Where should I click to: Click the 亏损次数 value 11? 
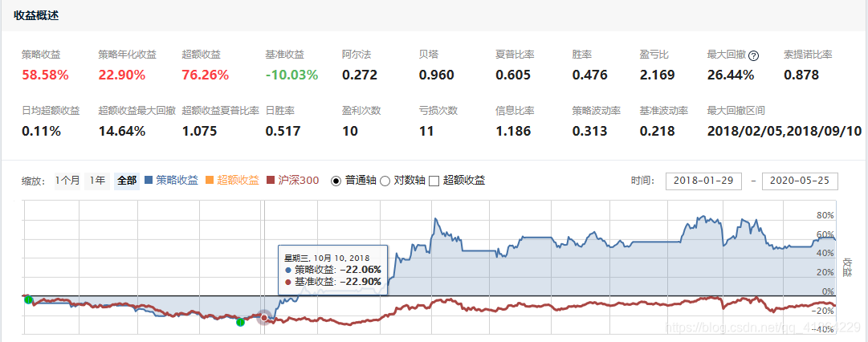(427, 132)
